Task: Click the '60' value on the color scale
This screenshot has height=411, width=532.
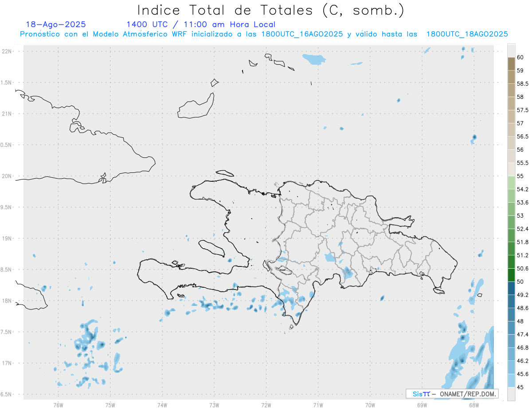Action: (520, 57)
